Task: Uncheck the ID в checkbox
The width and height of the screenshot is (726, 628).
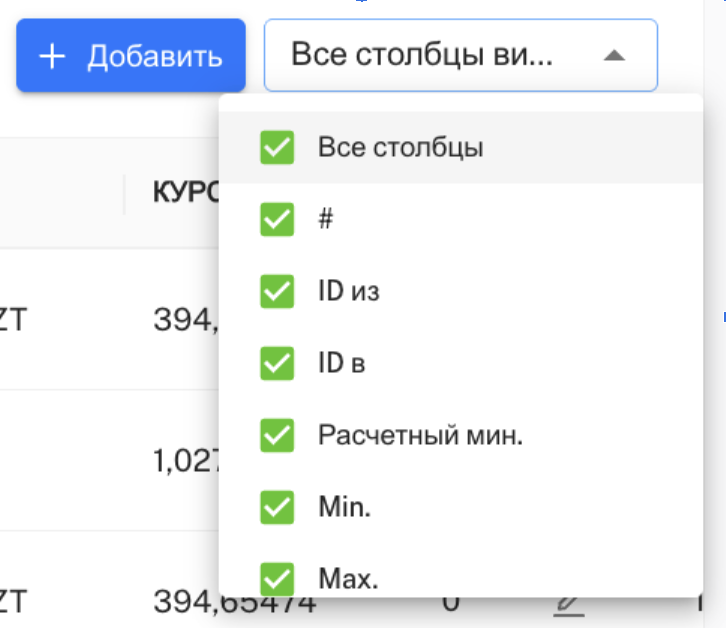Action: (277, 363)
